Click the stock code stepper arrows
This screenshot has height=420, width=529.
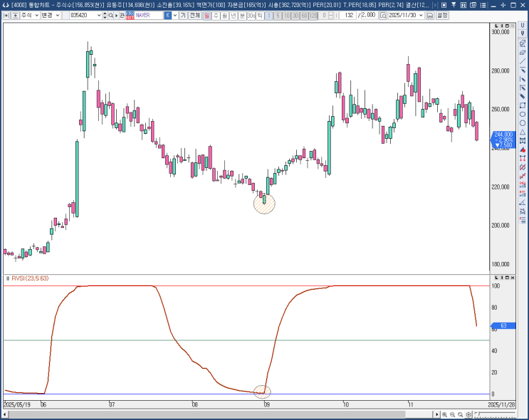(105, 16)
